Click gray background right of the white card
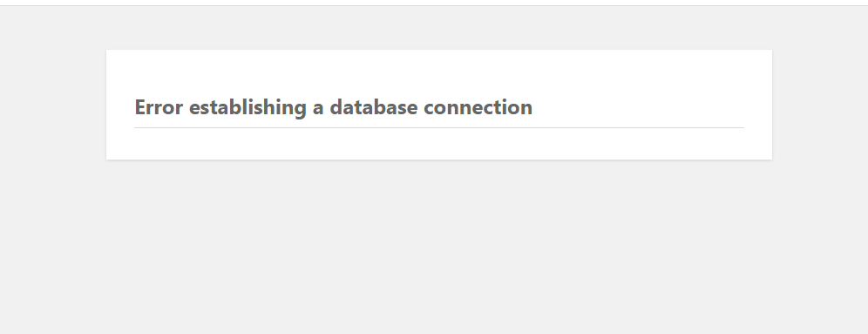The height and width of the screenshot is (334, 868). (820, 106)
